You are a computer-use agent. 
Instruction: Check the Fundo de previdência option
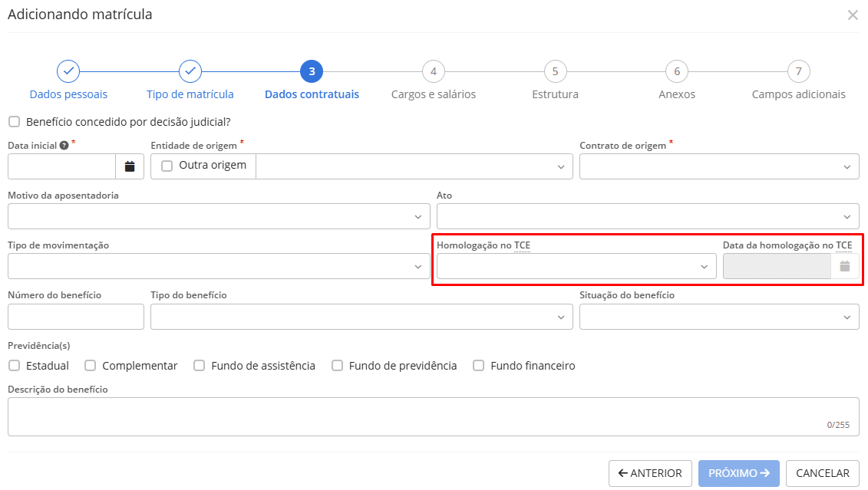point(338,365)
